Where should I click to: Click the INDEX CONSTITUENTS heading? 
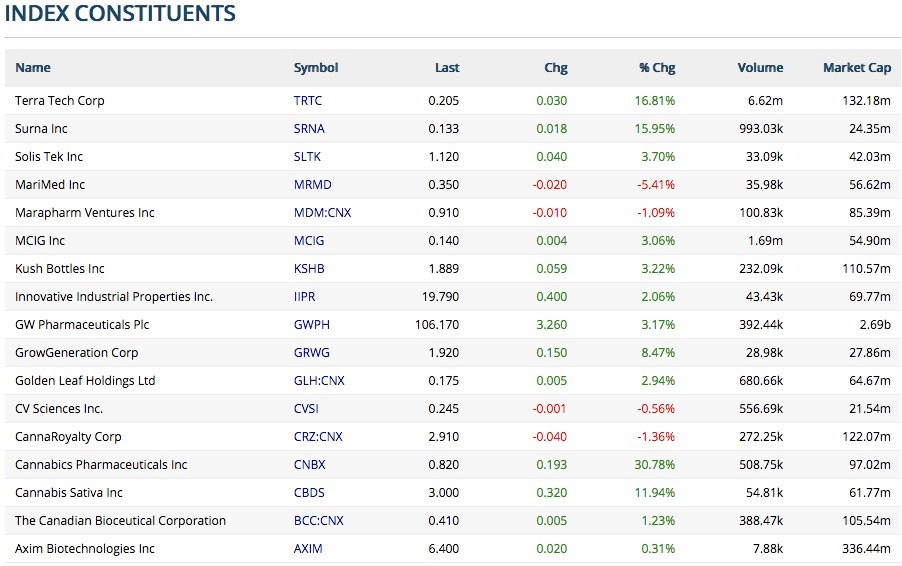pos(120,13)
